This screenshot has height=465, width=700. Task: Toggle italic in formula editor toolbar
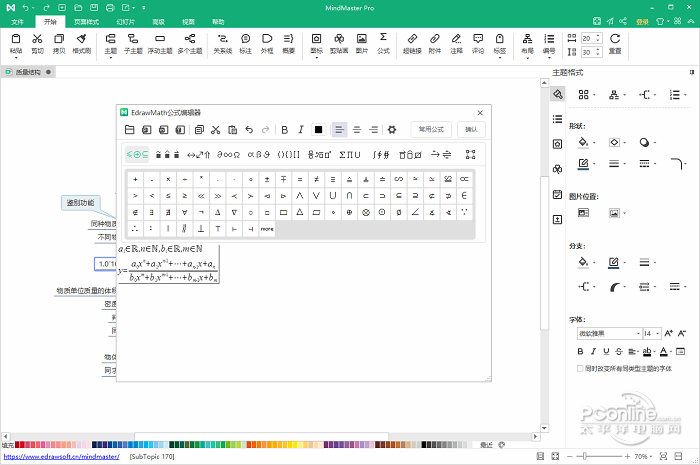click(300, 129)
